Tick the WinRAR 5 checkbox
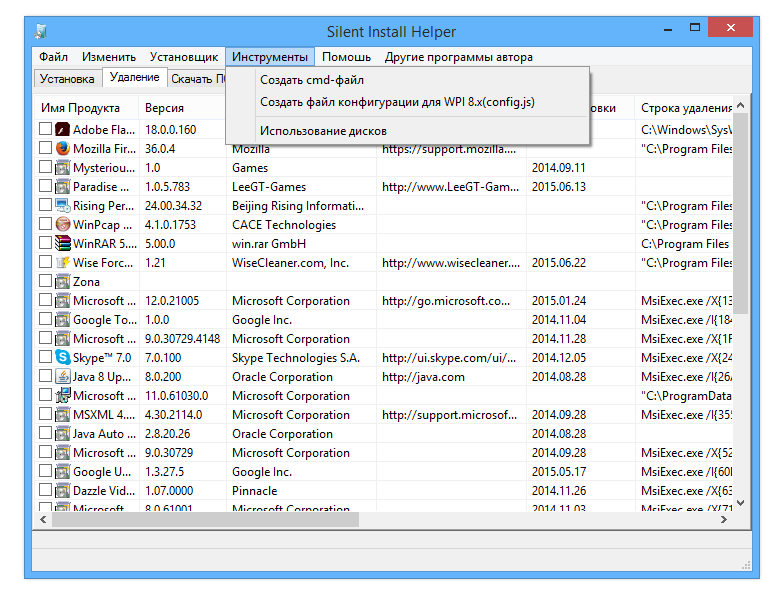 [x=45, y=243]
